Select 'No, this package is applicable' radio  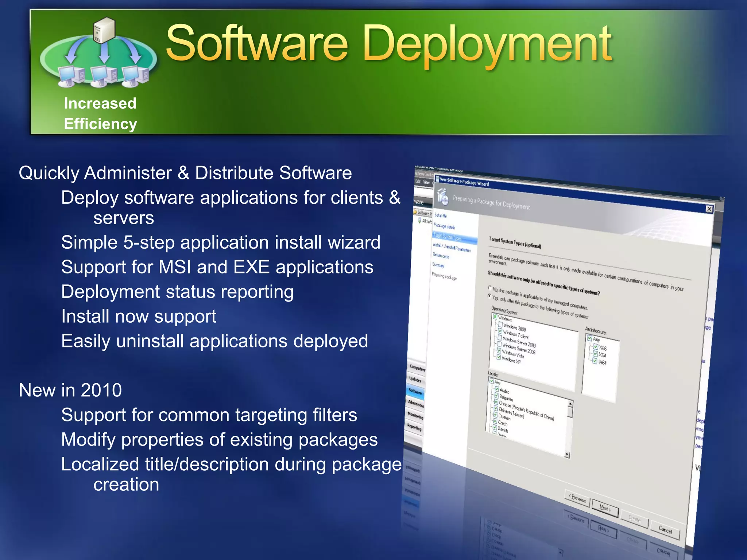[x=490, y=288]
